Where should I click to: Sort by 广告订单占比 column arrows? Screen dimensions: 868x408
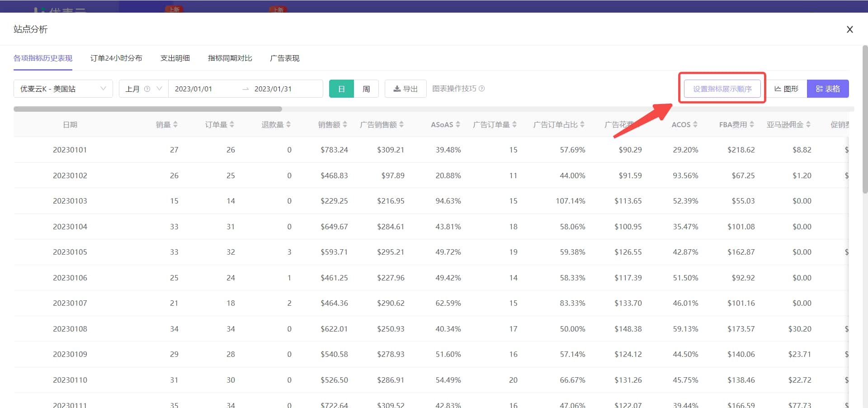point(582,124)
